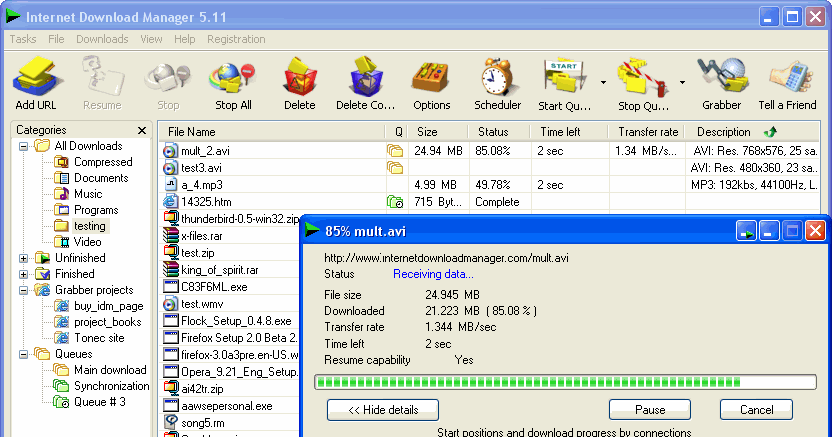Click the Tell a Friend icon

[787, 83]
